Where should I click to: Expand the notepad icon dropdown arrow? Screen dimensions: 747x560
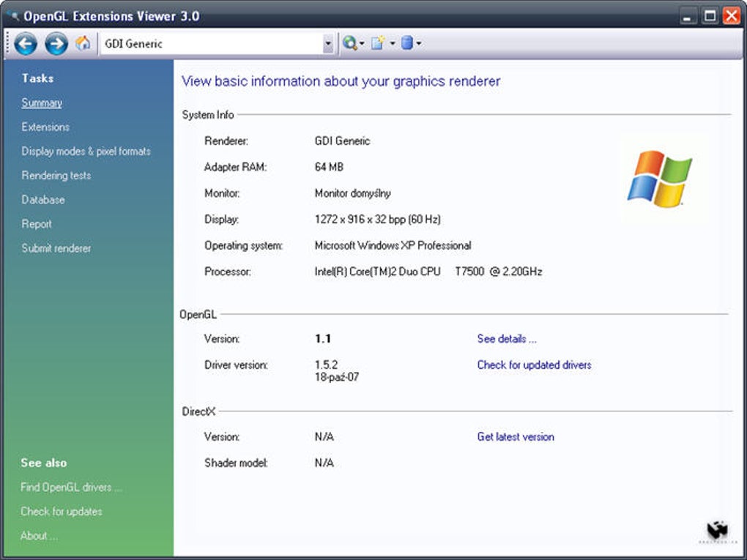point(392,43)
